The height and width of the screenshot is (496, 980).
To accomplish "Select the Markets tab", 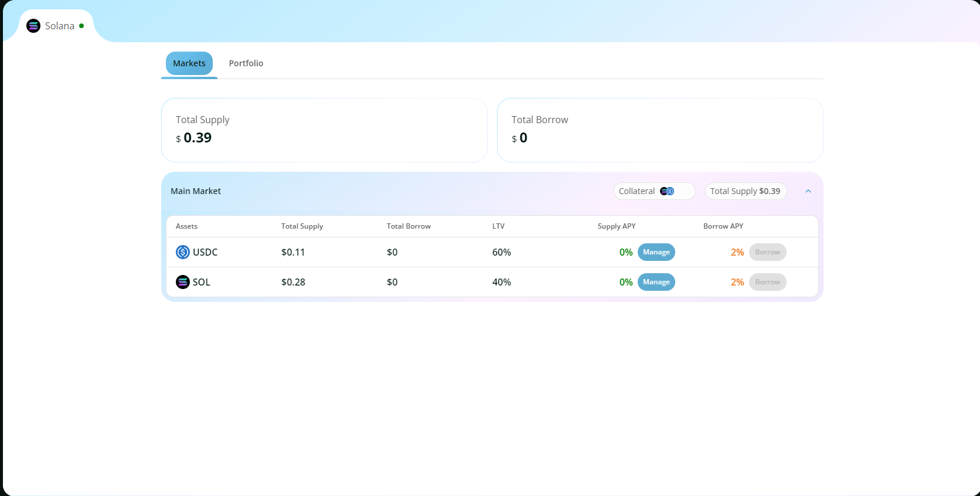I will pos(189,63).
